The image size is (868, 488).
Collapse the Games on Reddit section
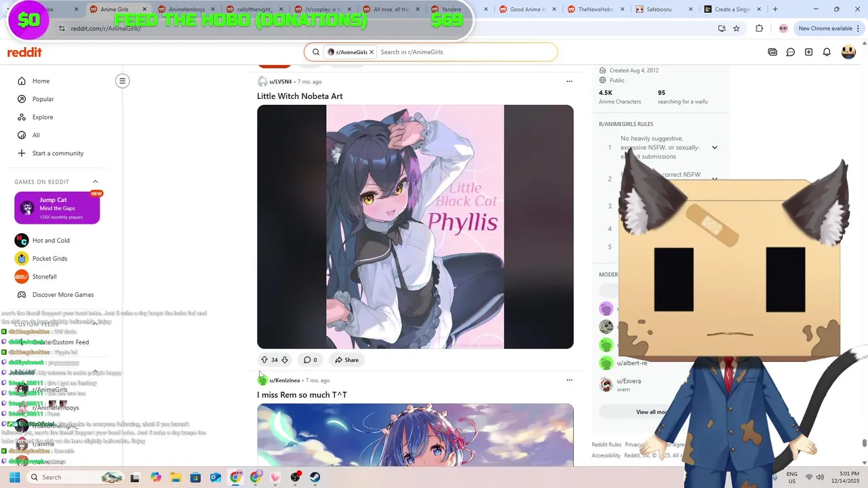[x=95, y=182]
